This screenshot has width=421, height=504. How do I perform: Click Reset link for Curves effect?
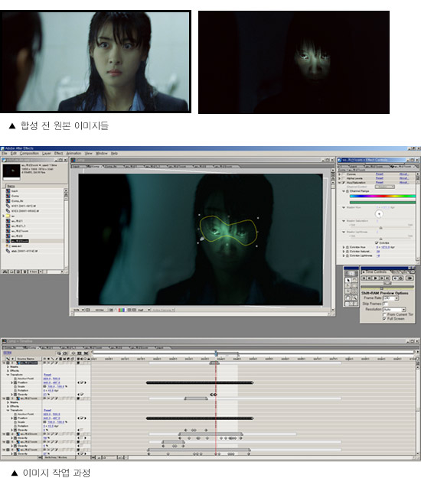pyautogui.click(x=380, y=174)
